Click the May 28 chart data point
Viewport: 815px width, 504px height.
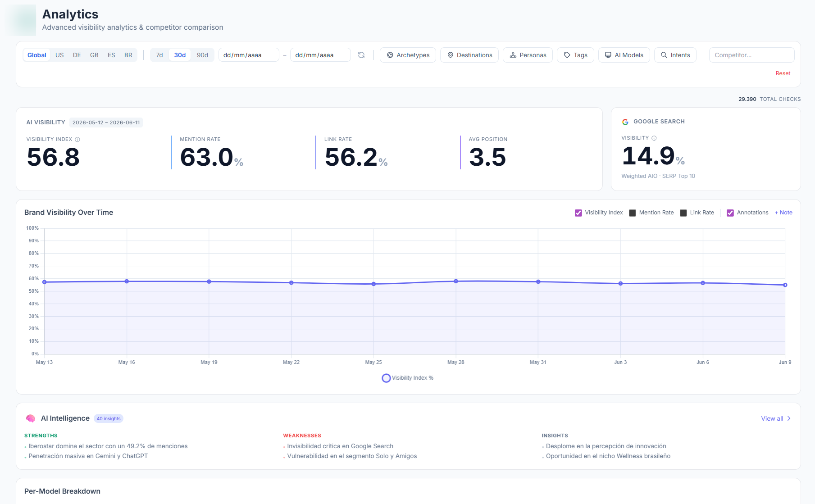pos(456,281)
